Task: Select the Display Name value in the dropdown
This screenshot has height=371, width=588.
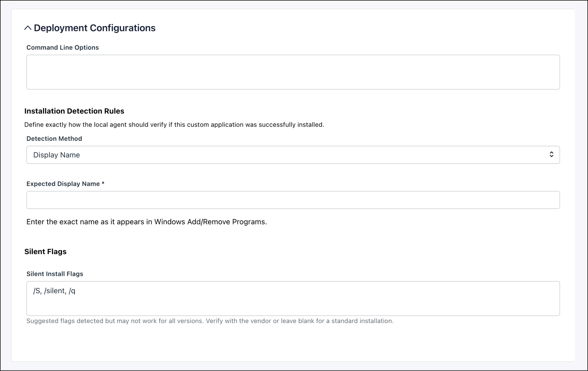Action: (x=57, y=155)
